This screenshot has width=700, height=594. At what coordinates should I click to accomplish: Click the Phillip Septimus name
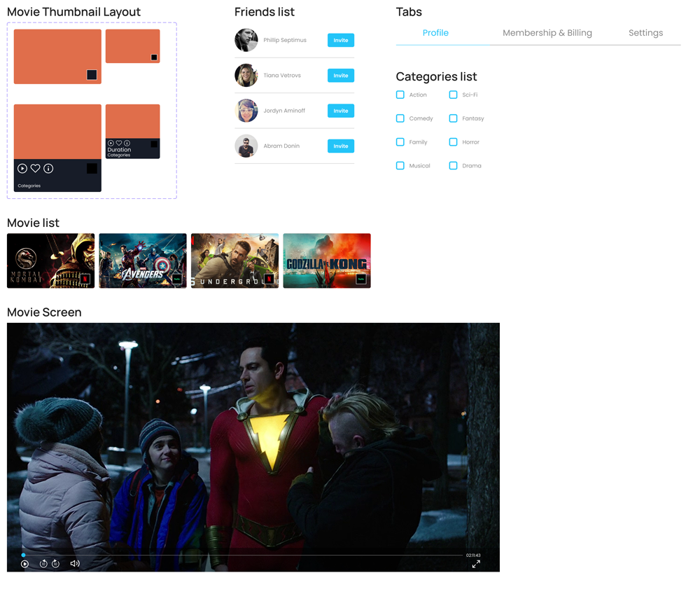[x=285, y=40]
